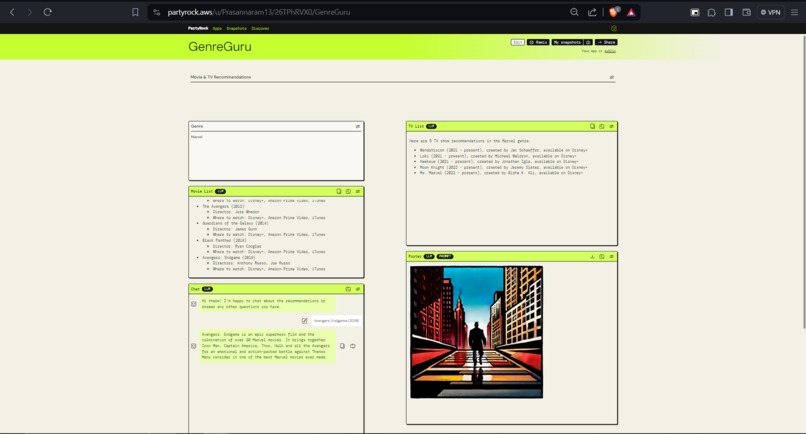Image resolution: width=806 pixels, height=434 pixels.
Task: Click the Share button
Action: tap(606, 42)
